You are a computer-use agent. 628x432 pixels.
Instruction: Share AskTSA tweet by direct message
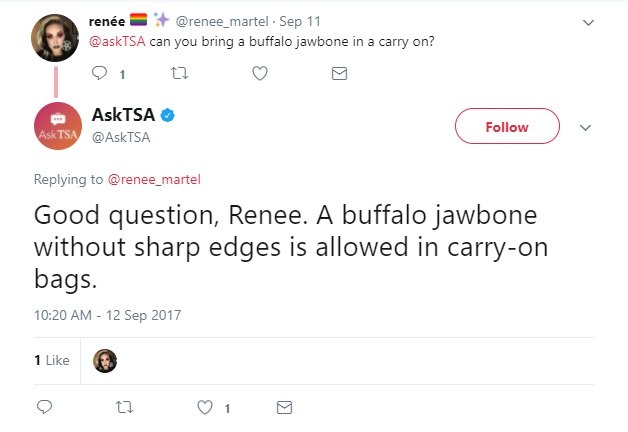tap(284, 408)
